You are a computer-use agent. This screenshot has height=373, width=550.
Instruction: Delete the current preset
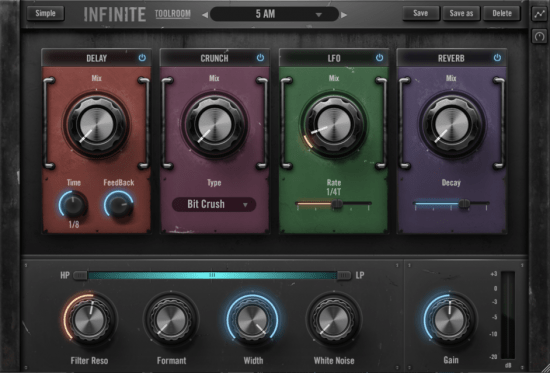[x=502, y=13]
